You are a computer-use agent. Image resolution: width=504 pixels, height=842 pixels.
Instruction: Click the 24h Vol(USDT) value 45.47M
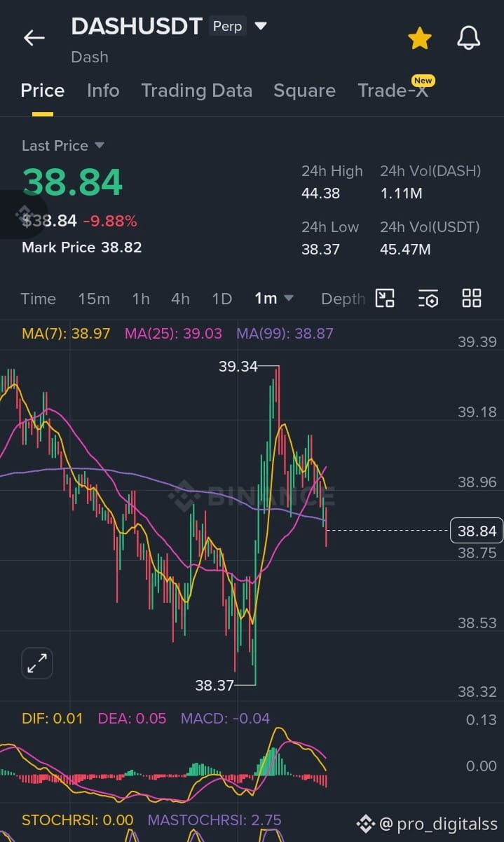point(405,250)
